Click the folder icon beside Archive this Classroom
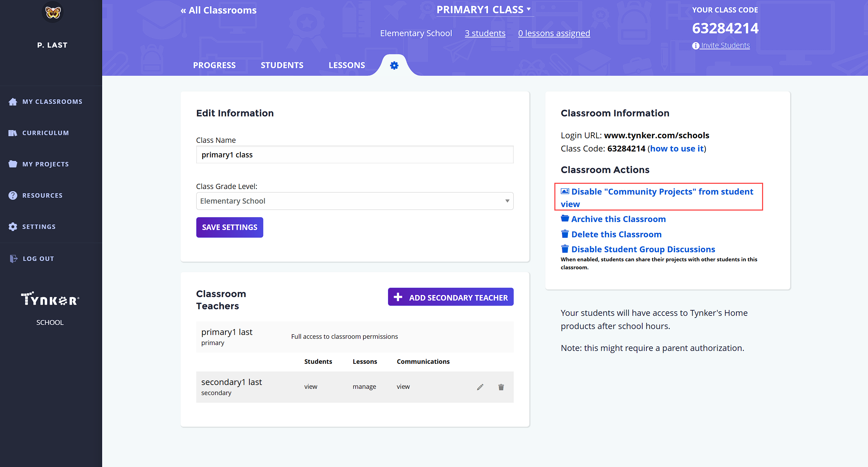 tap(565, 219)
